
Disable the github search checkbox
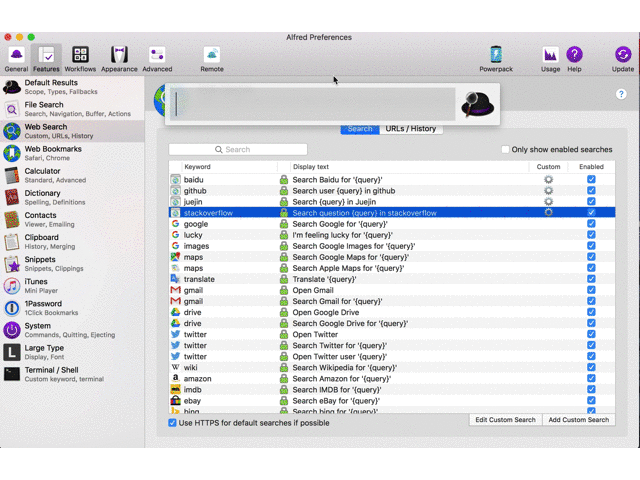tap(591, 190)
